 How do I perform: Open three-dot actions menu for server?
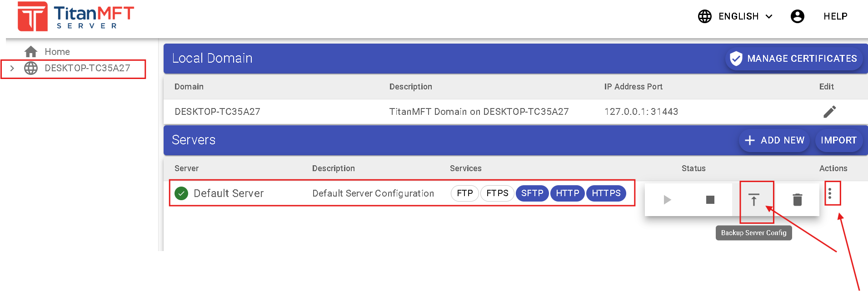click(x=830, y=194)
